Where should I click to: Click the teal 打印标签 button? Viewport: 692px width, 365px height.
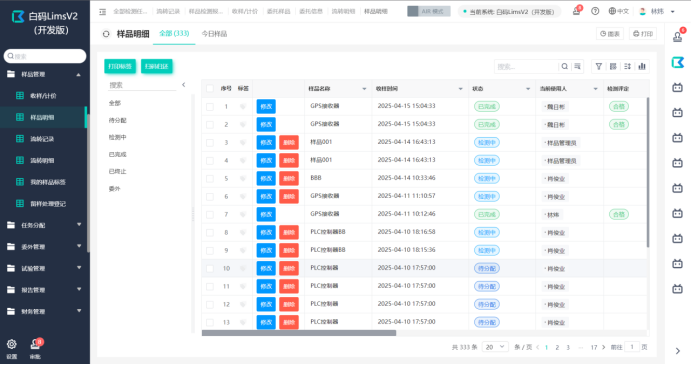coord(120,67)
